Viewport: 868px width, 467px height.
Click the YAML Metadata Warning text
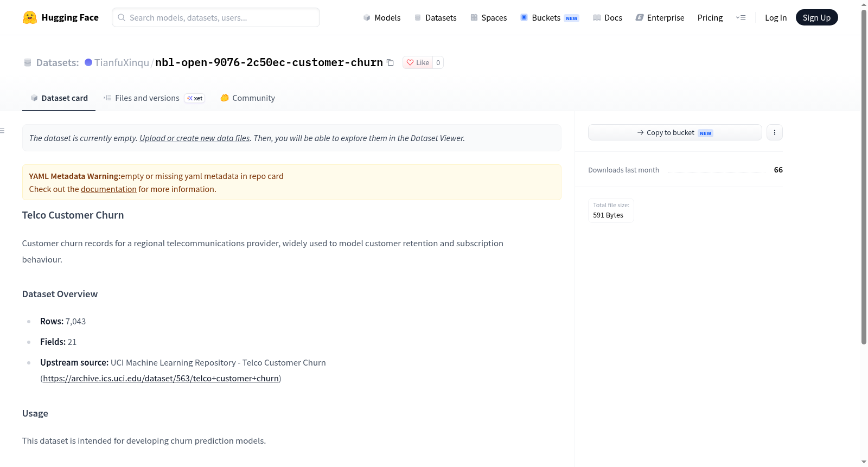tap(74, 176)
